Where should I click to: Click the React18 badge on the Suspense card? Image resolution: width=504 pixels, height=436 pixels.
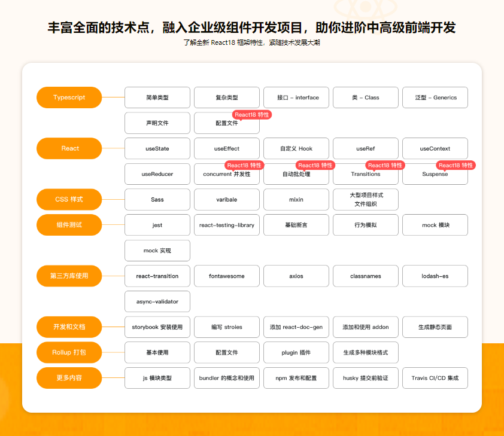[x=455, y=166]
